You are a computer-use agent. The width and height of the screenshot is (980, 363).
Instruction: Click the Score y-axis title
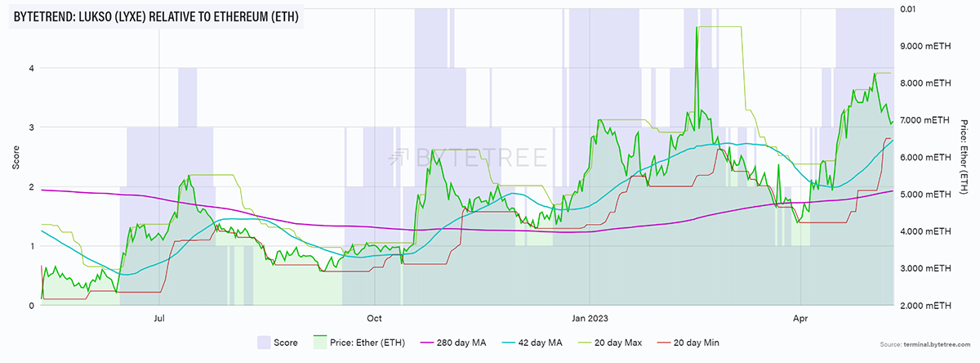click(14, 157)
